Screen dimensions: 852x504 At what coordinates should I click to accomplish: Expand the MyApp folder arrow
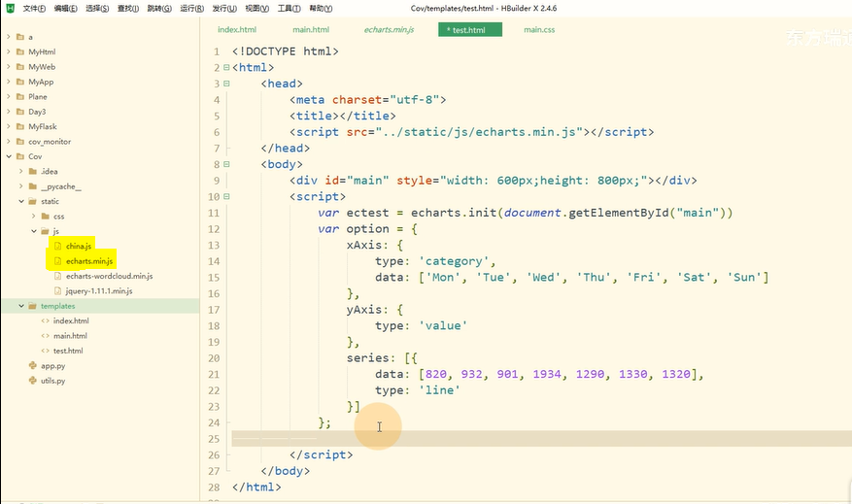click(8, 82)
